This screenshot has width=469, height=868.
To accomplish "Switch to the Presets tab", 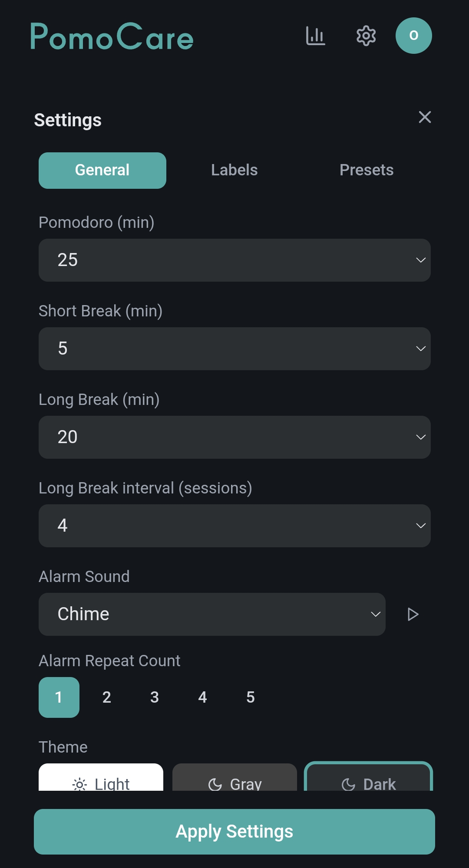I will tap(367, 170).
